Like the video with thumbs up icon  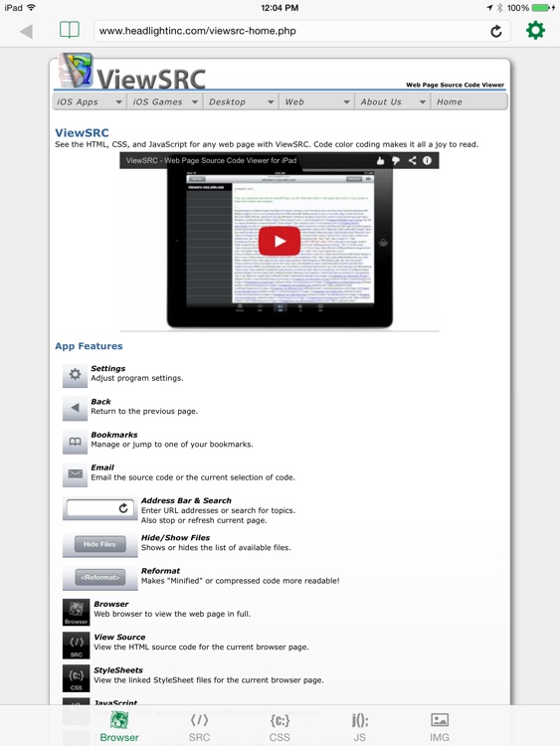click(380, 161)
